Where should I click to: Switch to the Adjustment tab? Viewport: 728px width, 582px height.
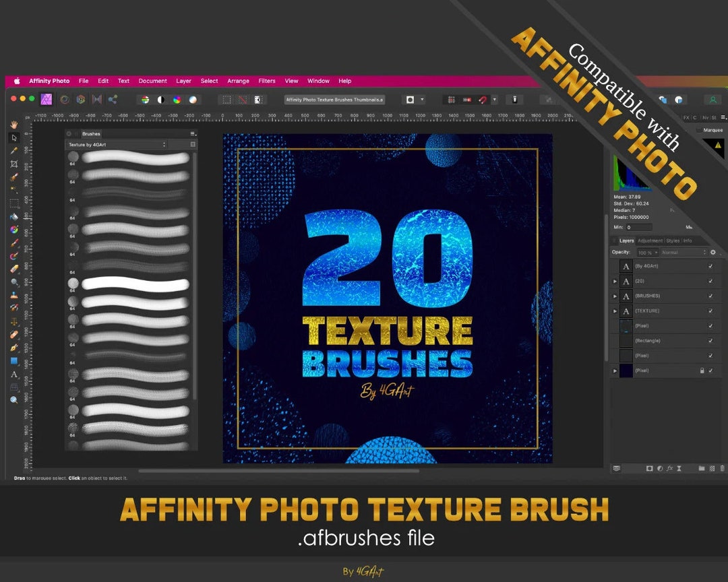650,240
